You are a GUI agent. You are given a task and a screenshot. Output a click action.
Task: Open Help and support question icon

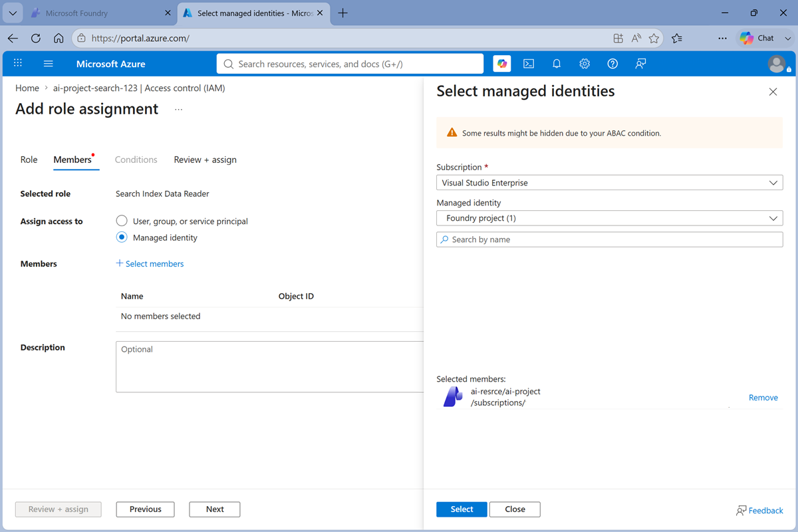pyautogui.click(x=612, y=64)
